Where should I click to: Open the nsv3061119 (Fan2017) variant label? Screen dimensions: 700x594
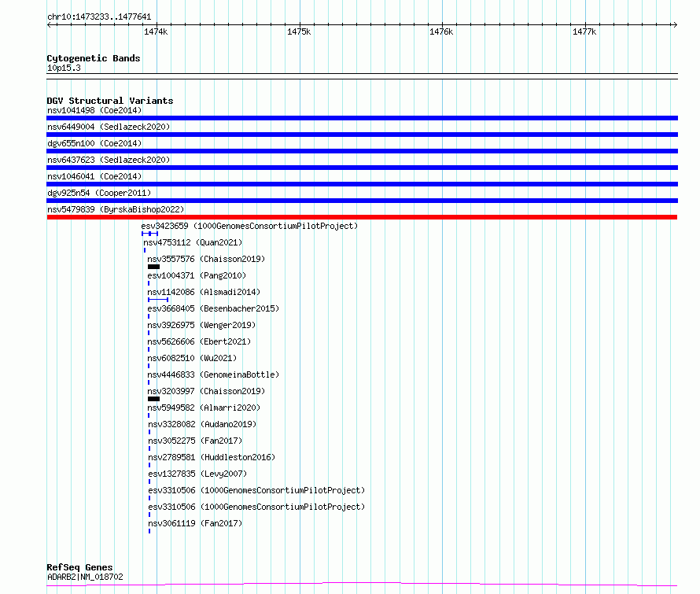tap(195, 523)
